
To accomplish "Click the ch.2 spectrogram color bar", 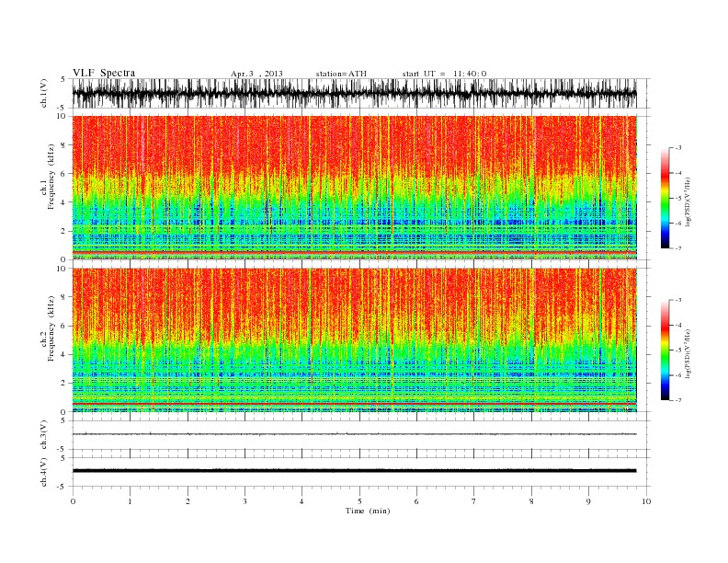I will 665,350.
